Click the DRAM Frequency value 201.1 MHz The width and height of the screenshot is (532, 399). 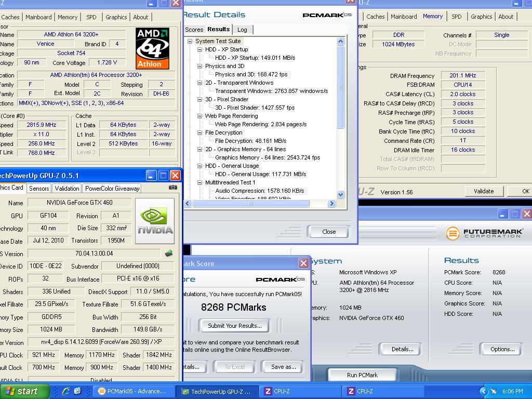click(463, 76)
